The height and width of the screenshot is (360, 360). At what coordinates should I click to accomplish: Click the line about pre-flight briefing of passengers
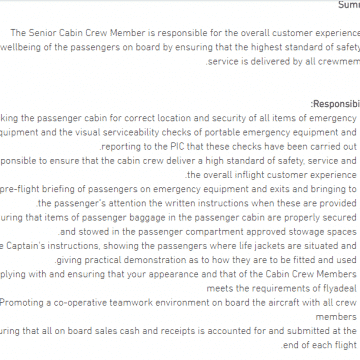coord(178,189)
